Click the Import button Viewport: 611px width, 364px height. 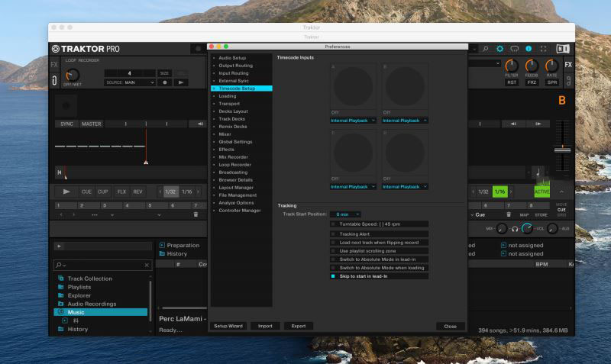coord(265,327)
